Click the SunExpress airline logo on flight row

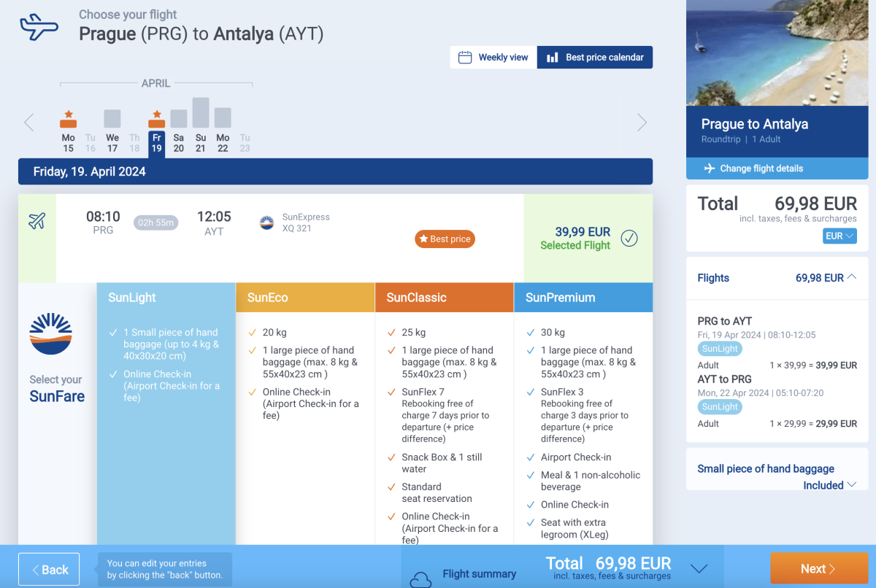[x=267, y=223]
